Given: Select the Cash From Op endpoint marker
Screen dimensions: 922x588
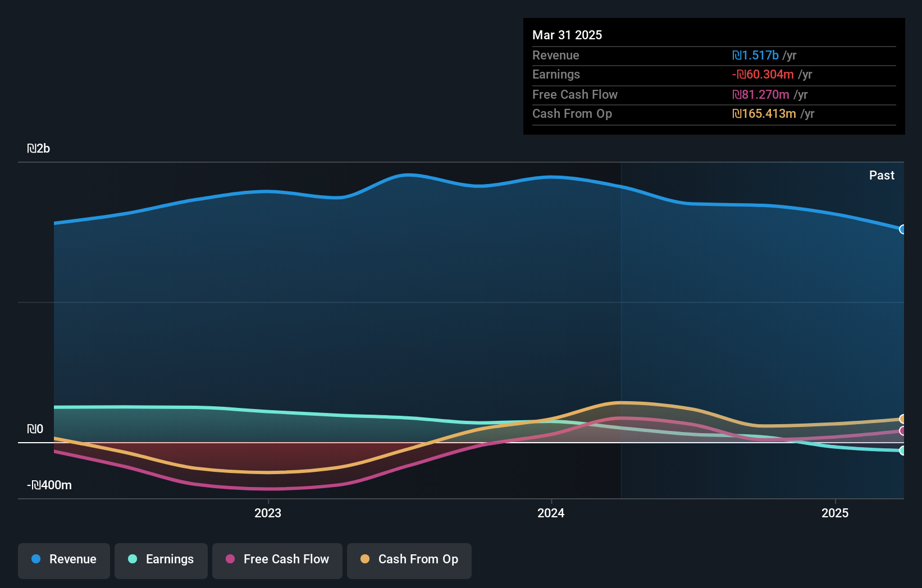Looking at the screenshot, I should (x=902, y=419).
